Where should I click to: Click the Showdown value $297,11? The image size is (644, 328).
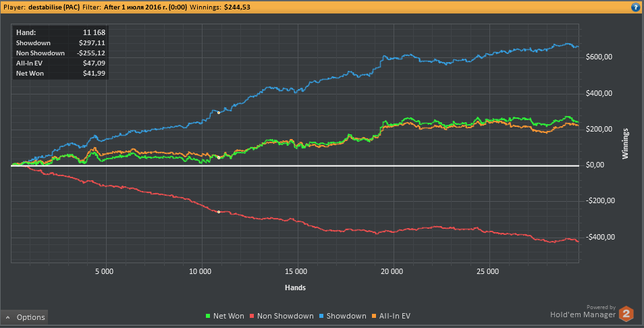coord(93,43)
